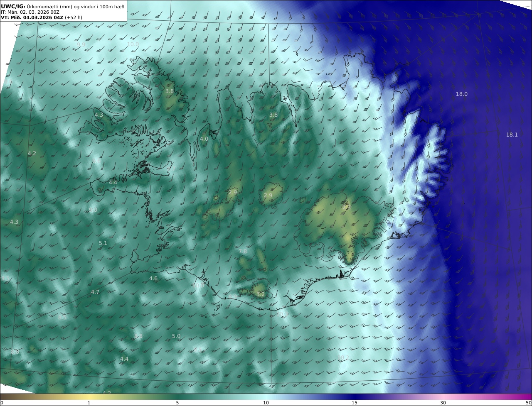The image size is (532, 406).
Task: Click the 7.8 value label
Action: [x=243, y=252]
